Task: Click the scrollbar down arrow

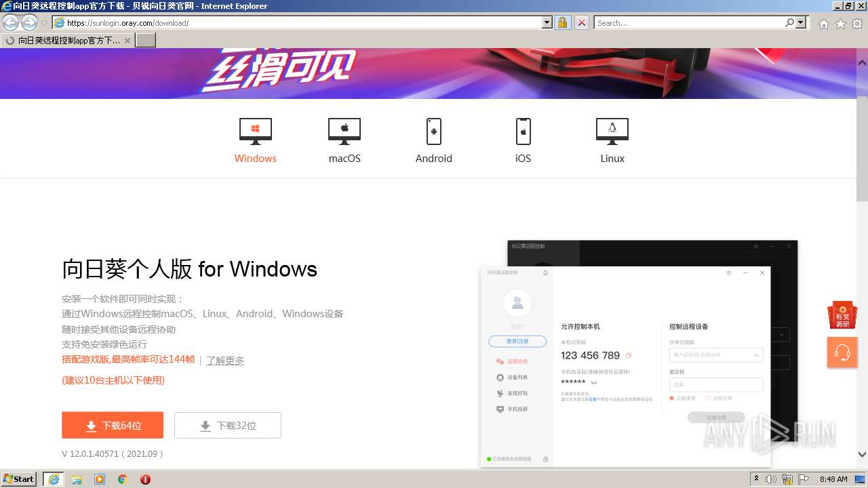Action: coord(862,455)
